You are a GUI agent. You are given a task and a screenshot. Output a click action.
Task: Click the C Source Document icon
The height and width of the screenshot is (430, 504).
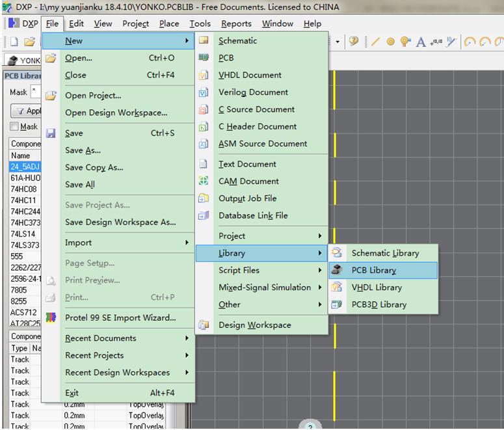[204, 109]
